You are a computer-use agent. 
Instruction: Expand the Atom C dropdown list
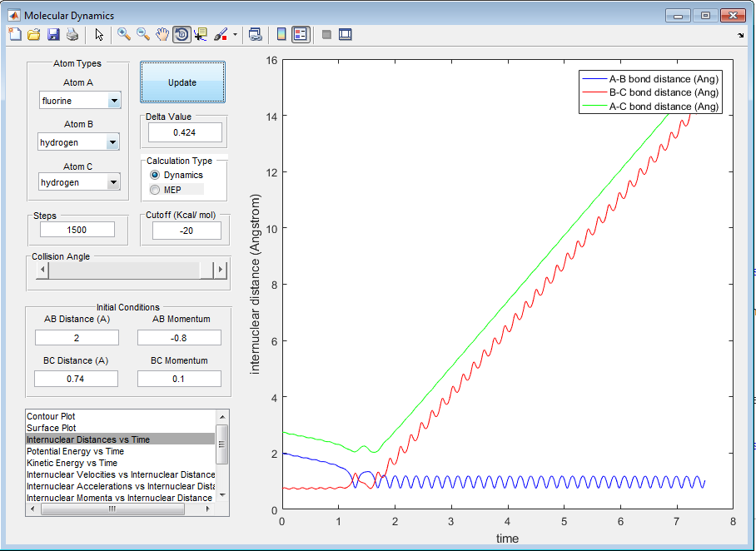point(113,182)
